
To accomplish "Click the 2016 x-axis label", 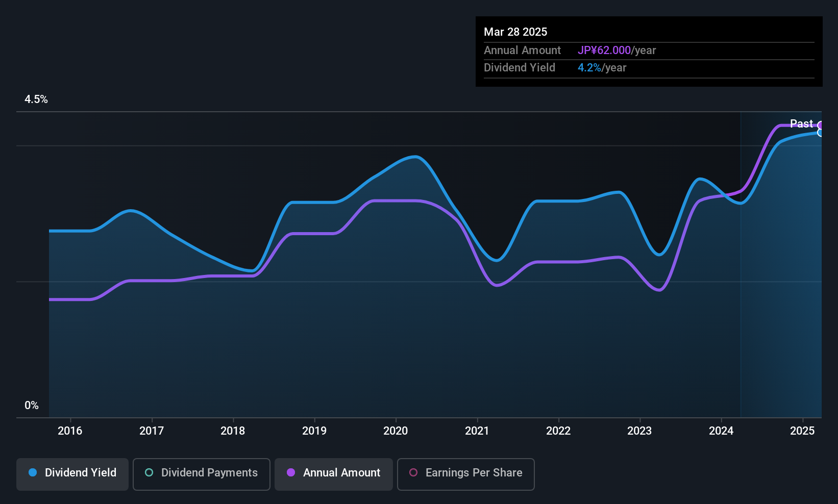I will click(70, 431).
